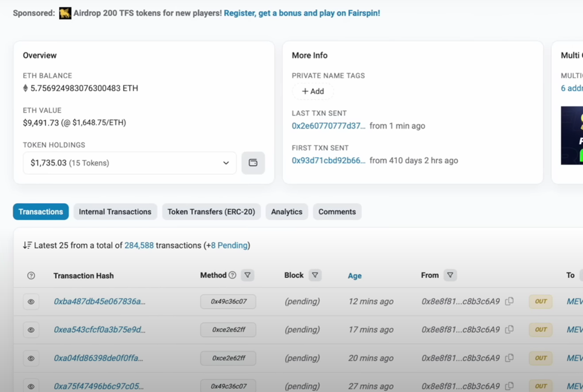Open the Analytics tab
This screenshot has height=392, width=583.
286,212
